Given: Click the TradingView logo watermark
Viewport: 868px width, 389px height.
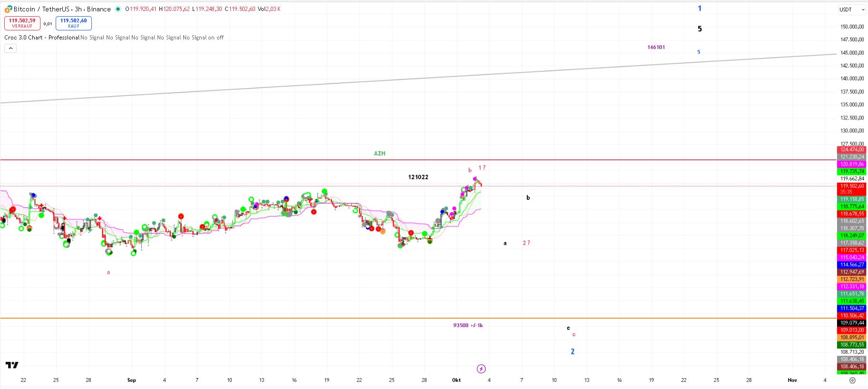Looking at the screenshot, I should click(x=12, y=365).
